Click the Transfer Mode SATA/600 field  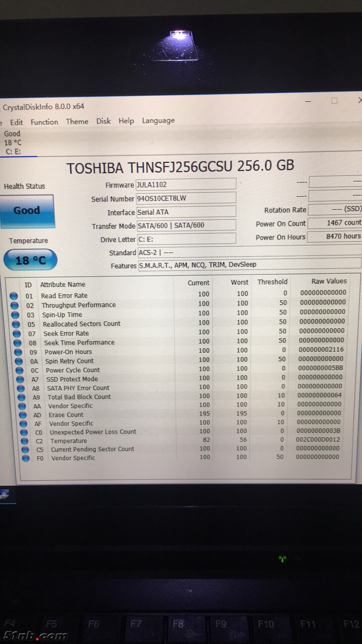tap(186, 225)
